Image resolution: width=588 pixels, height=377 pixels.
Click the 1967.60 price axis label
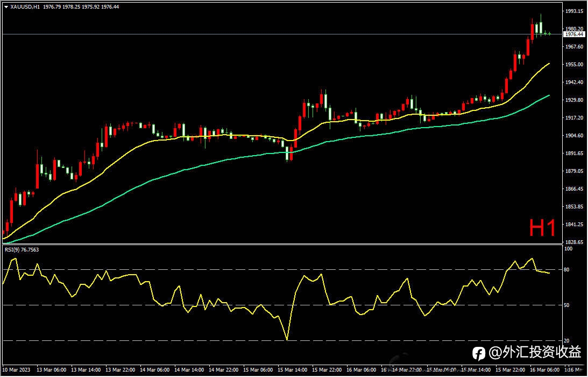(x=574, y=47)
